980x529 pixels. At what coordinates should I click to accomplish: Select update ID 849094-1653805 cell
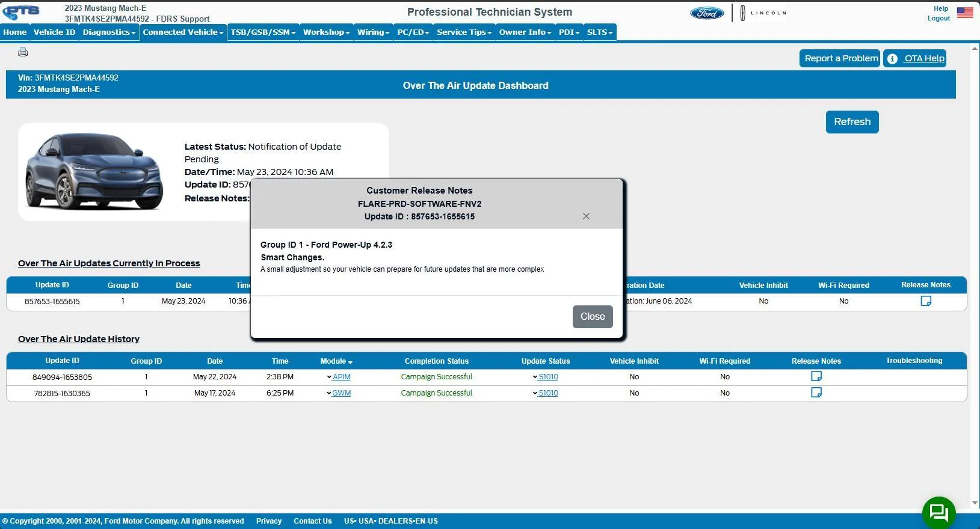coord(62,377)
